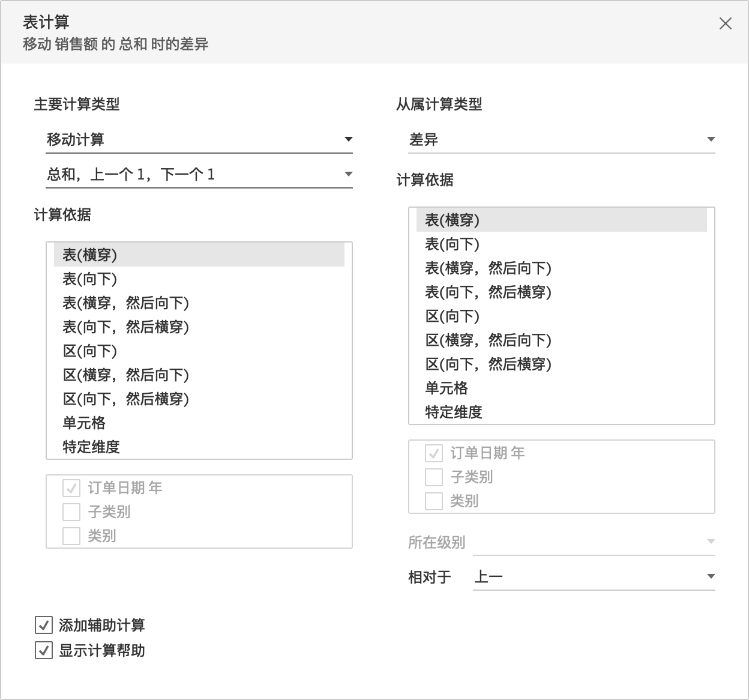This screenshot has width=749, height=700.
Task: Toggle the 订单日期 年 checkbox on the right
Action: 433,453
